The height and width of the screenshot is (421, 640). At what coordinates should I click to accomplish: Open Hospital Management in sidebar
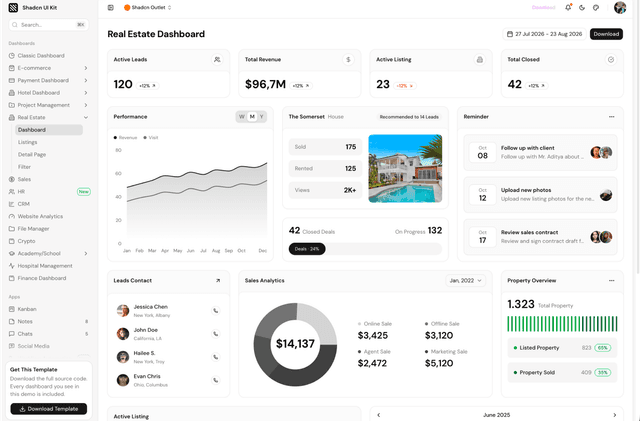click(x=49, y=266)
